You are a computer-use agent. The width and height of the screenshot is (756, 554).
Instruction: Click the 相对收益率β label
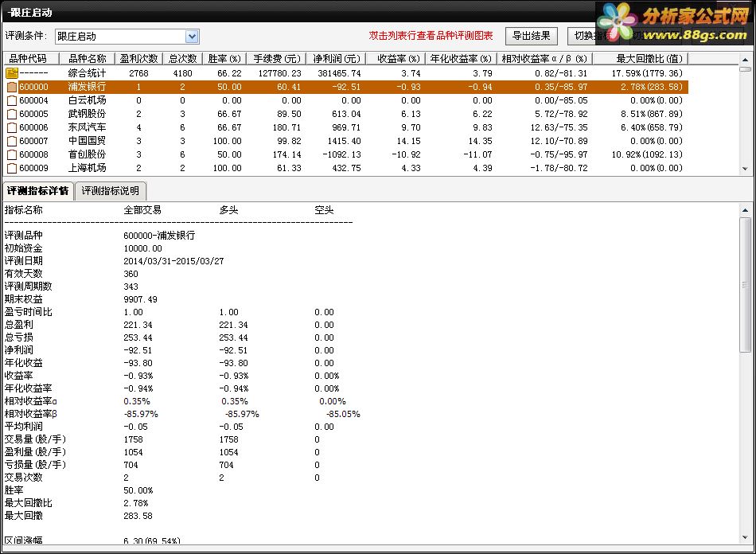pyautogui.click(x=31, y=414)
